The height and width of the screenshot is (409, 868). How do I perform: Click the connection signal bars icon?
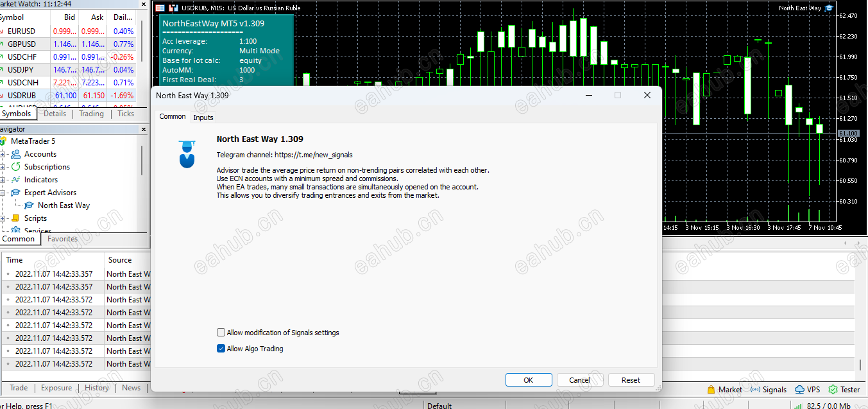797,405
